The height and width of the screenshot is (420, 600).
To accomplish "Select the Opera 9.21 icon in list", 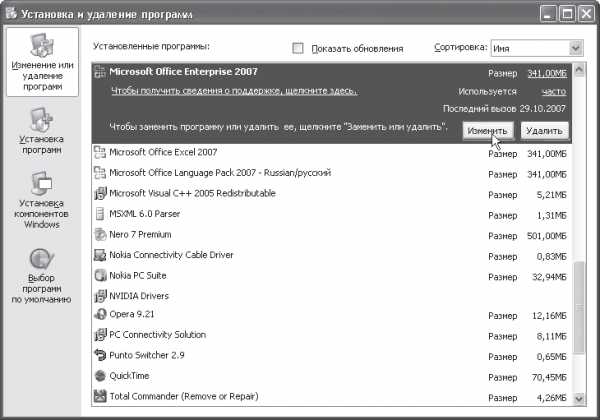I will (99, 315).
